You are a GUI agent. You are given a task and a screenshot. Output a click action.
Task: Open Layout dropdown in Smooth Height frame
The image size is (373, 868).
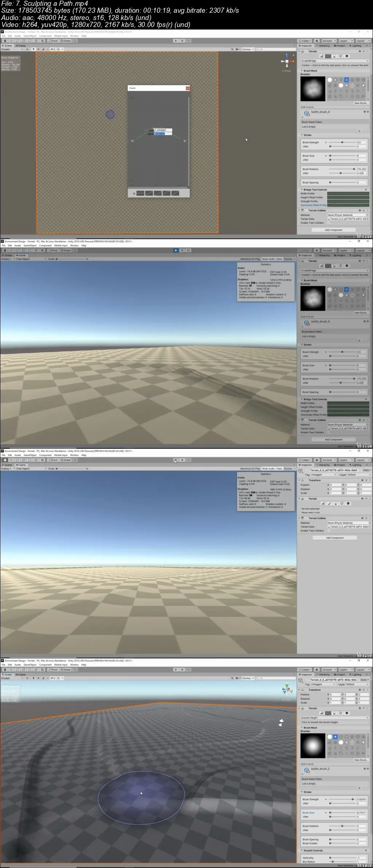coord(362,670)
